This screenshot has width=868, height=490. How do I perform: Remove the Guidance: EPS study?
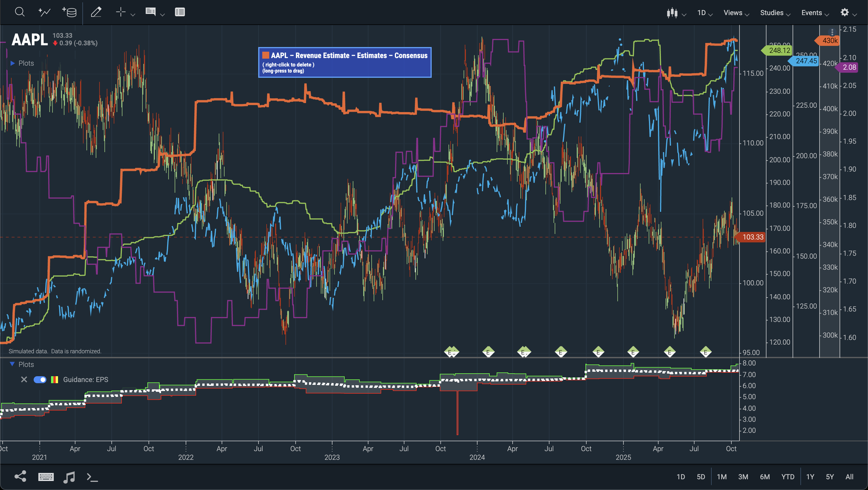(x=24, y=380)
